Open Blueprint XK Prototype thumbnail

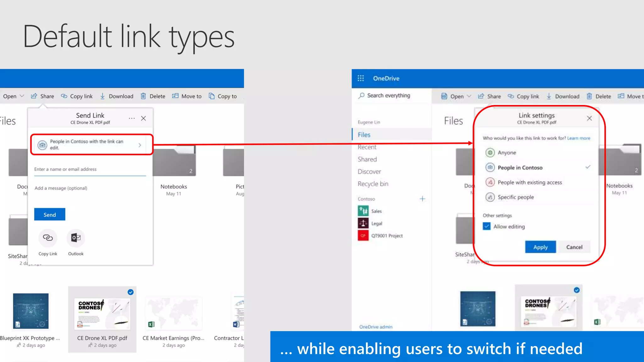[x=31, y=311]
